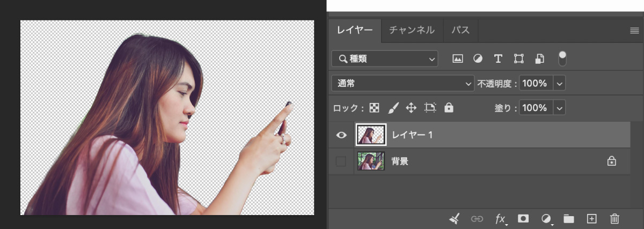Open the 種類 filter type dropdown
Viewport: 644px width, 229px height.
pos(385,58)
